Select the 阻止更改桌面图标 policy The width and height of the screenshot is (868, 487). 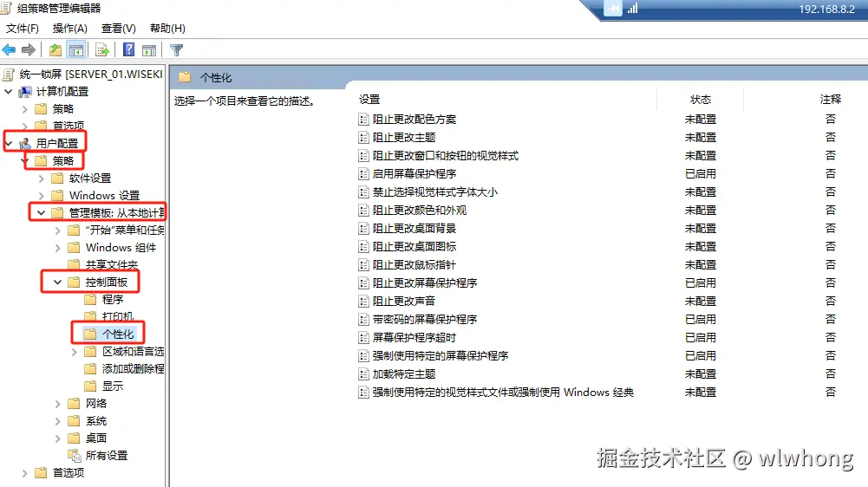click(414, 247)
